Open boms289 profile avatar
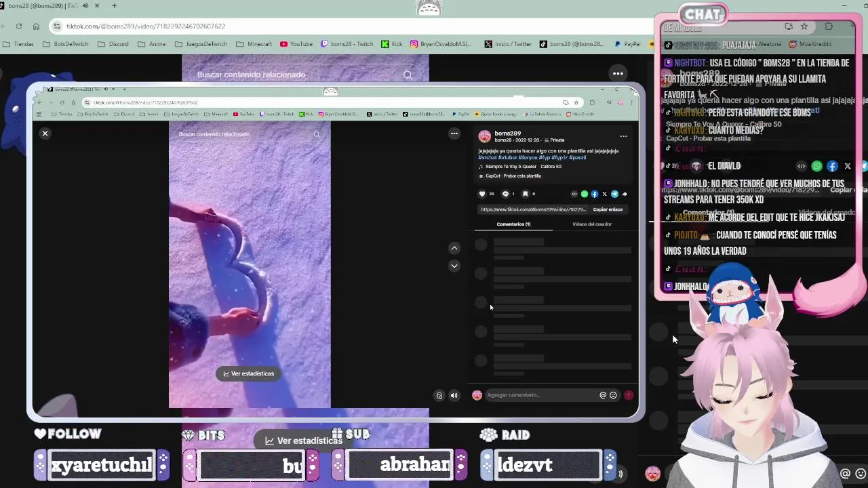Image resolution: width=868 pixels, height=488 pixels. pos(484,136)
